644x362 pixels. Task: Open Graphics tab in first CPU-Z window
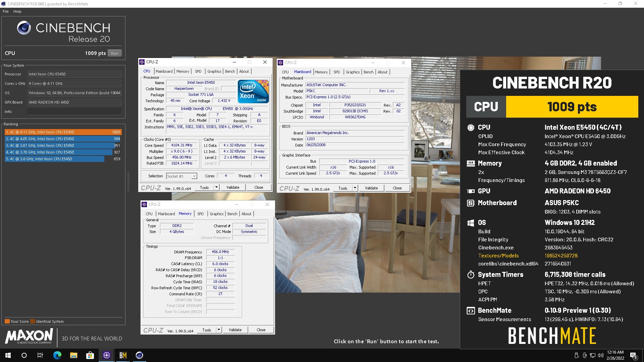(x=214, y=71)
